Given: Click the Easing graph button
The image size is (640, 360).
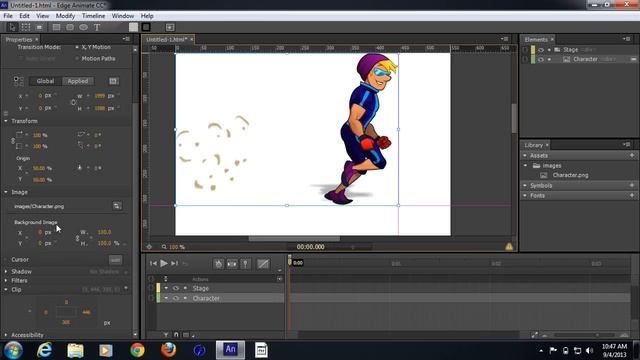Looking at the screenshot, I should 263,264.
